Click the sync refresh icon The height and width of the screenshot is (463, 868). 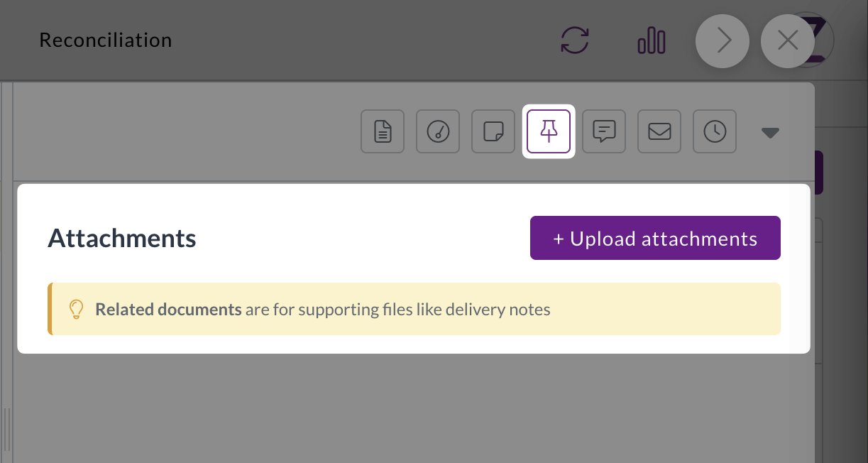575,40
